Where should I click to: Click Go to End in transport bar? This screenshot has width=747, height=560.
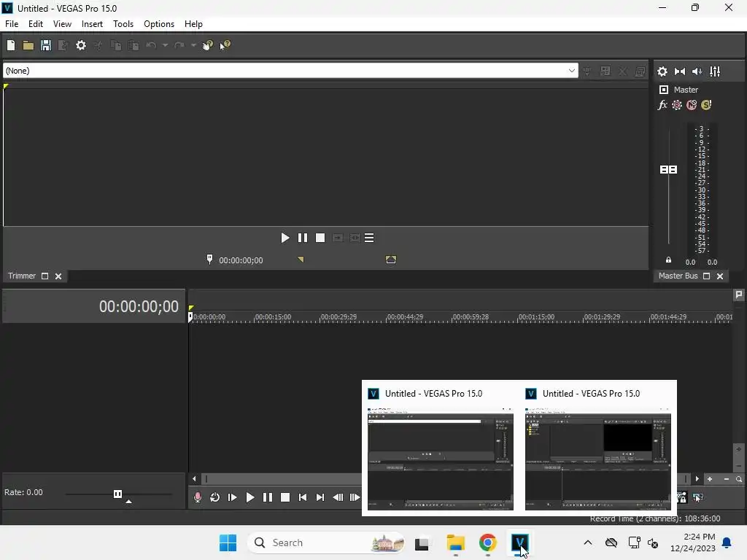point(320,497)
